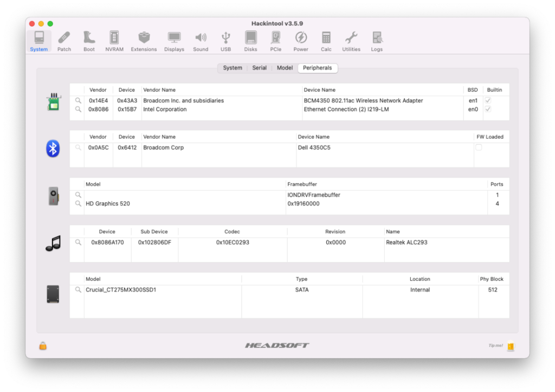Image resolution: width=555 pixels, height=392 pixels.
Task: Open the Boot section icon
Action: tap(89, 41)
